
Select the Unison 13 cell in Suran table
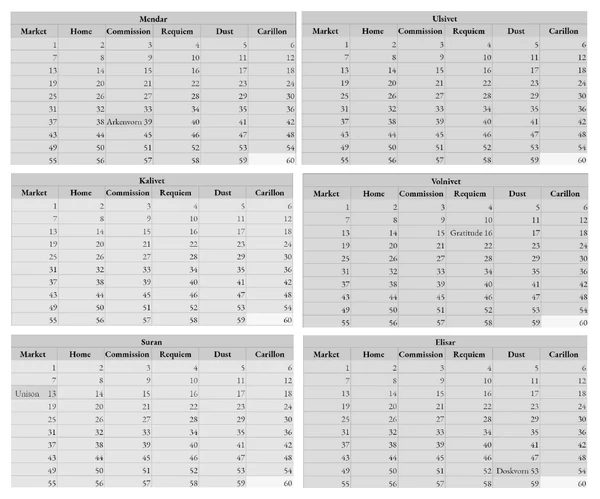pos(34,393)
